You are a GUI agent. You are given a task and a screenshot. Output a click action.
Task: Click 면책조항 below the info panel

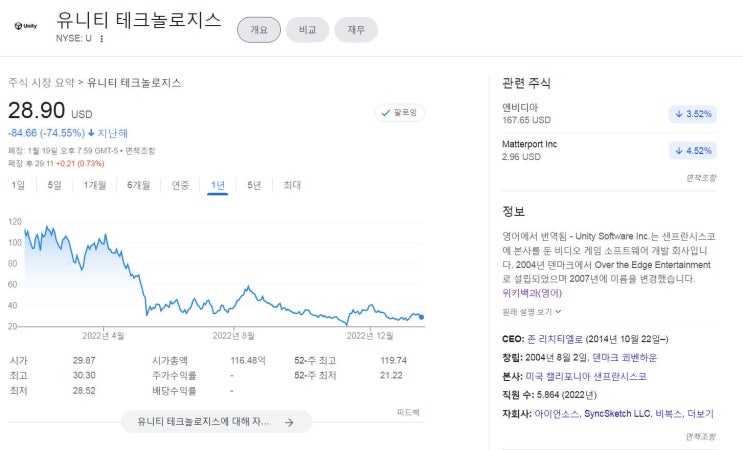click(701, 436)
